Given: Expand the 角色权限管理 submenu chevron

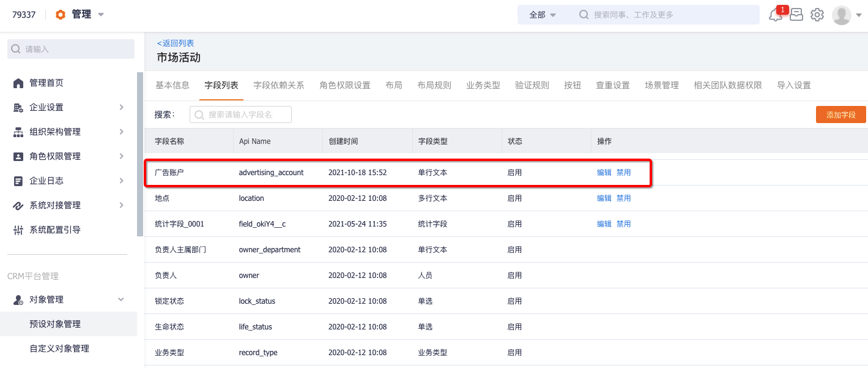Looking at the screenshot, I should coord(121,156).
